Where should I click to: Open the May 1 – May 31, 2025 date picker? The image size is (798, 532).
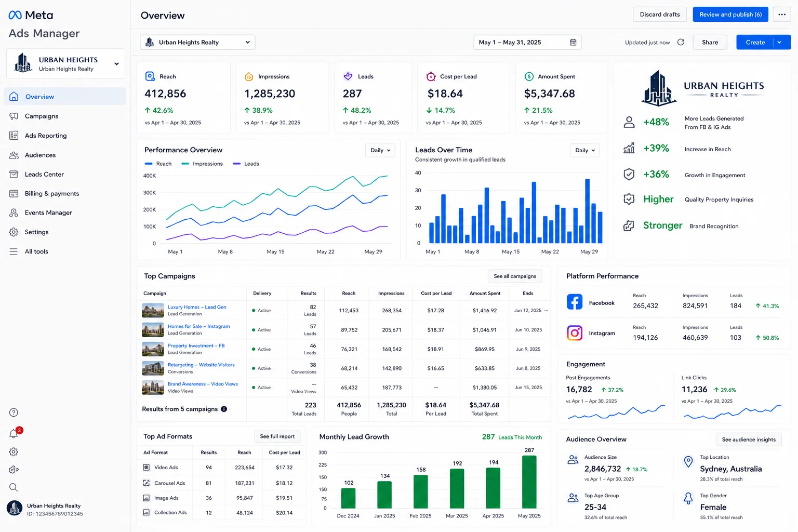click(527, 42)
